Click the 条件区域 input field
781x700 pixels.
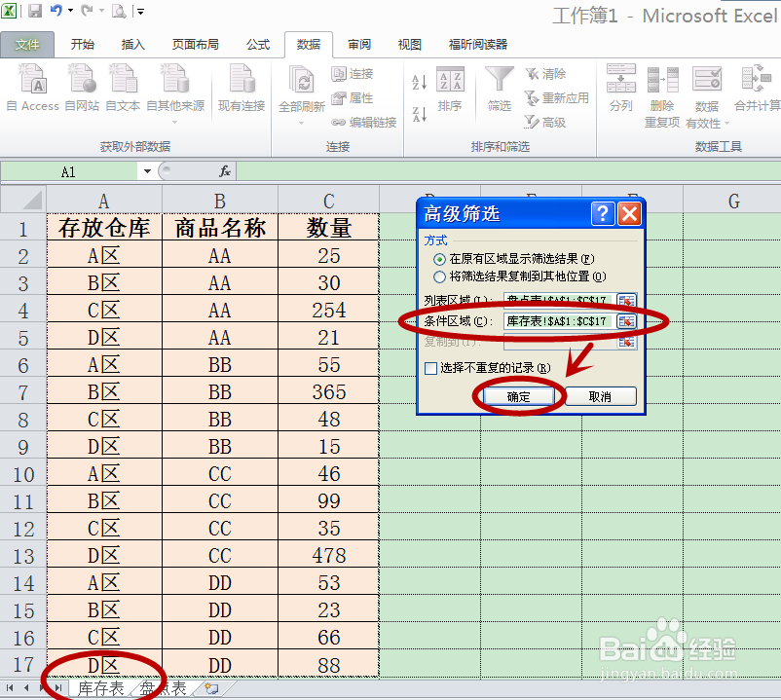[555, 319]
